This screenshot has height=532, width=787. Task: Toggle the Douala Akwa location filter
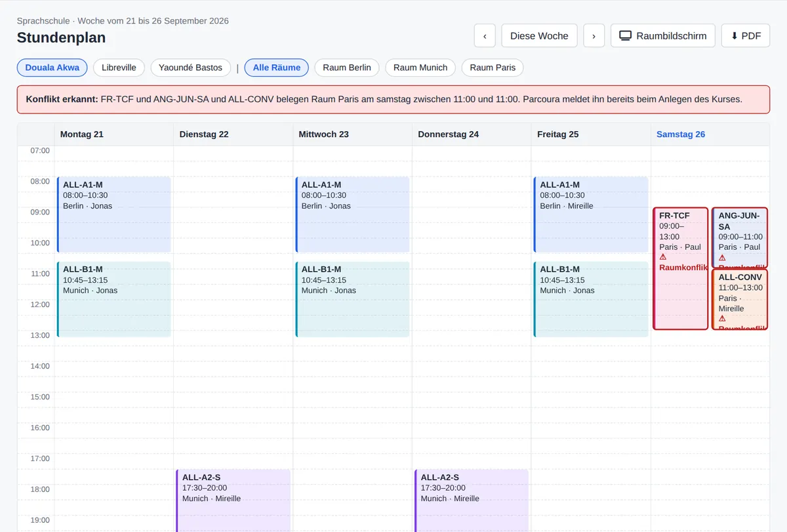click(52, 68)
